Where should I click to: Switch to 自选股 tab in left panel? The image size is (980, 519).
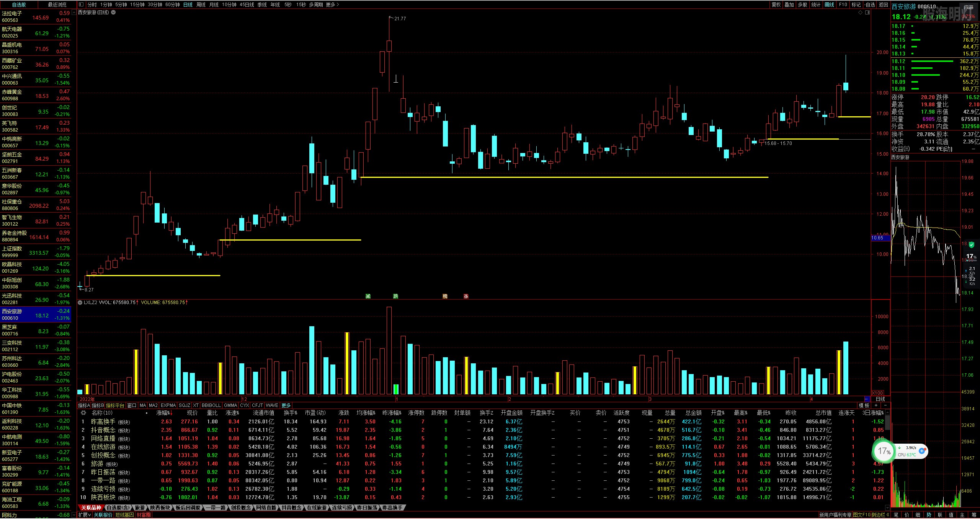pos(19,5)
